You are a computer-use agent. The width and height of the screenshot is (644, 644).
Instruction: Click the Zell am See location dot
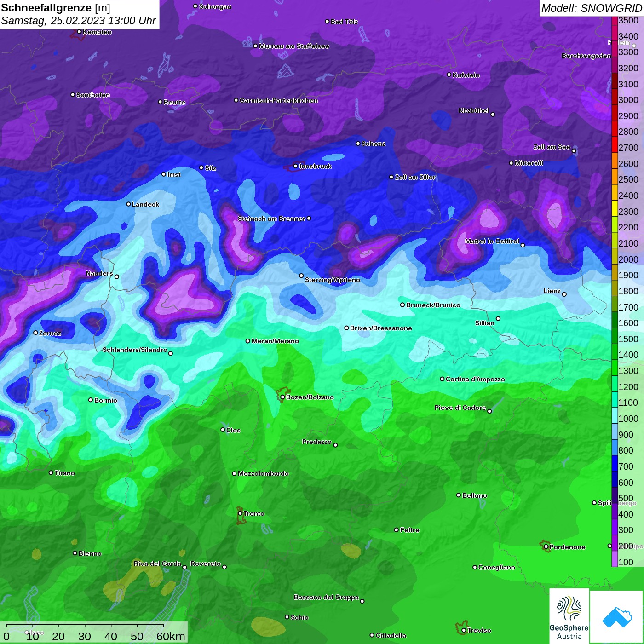[574, 151]
